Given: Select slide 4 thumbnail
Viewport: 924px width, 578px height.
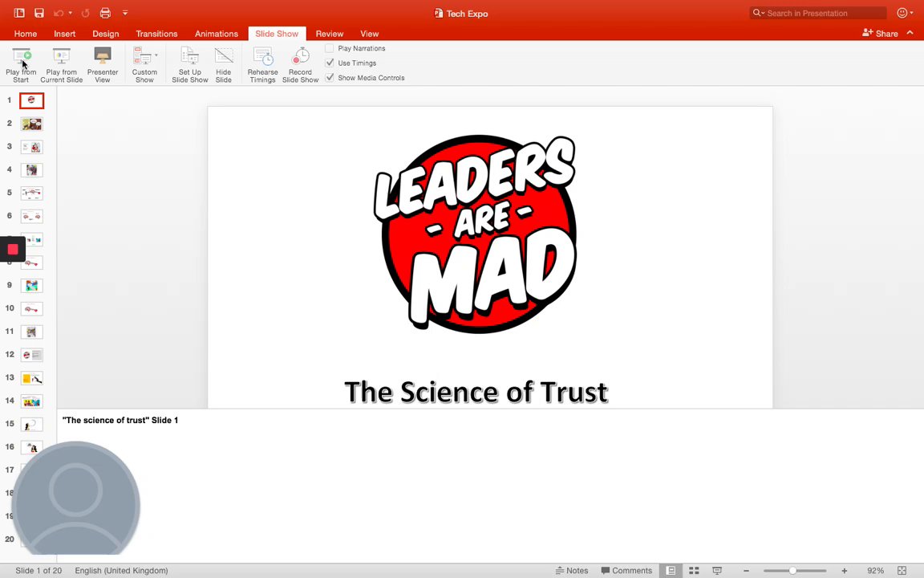Looking at the screenshot, I should [x=32, y=170].
